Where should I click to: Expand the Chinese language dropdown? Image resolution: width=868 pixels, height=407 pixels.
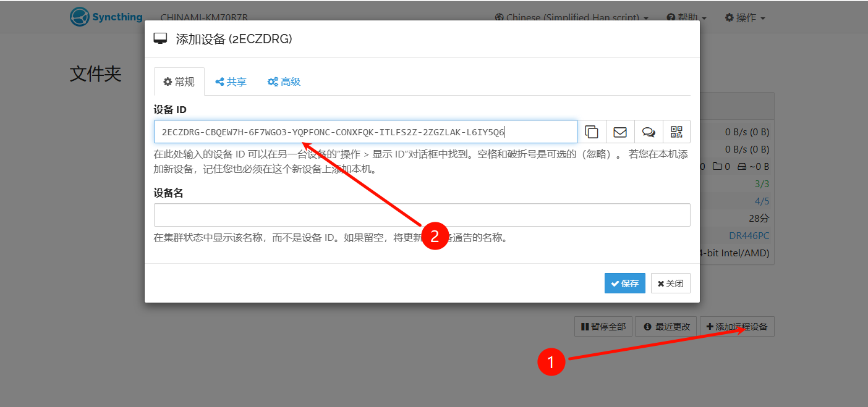[x=572, y=17]
